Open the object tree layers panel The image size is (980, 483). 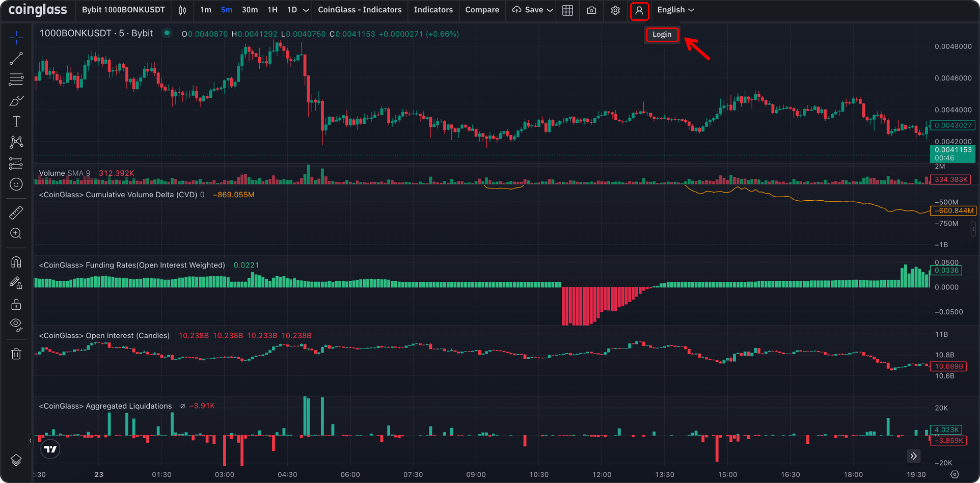pyautogui.click(x=16, y=461)
